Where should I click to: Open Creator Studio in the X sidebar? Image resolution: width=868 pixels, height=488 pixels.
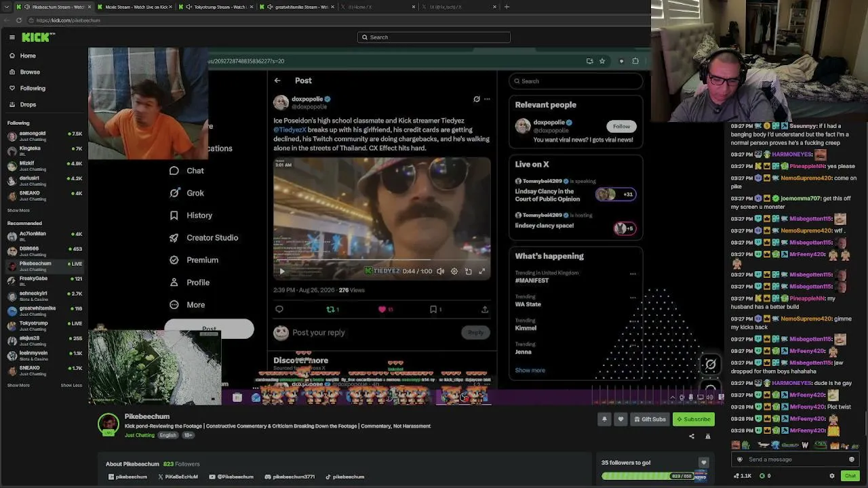(x=203, y=238)
